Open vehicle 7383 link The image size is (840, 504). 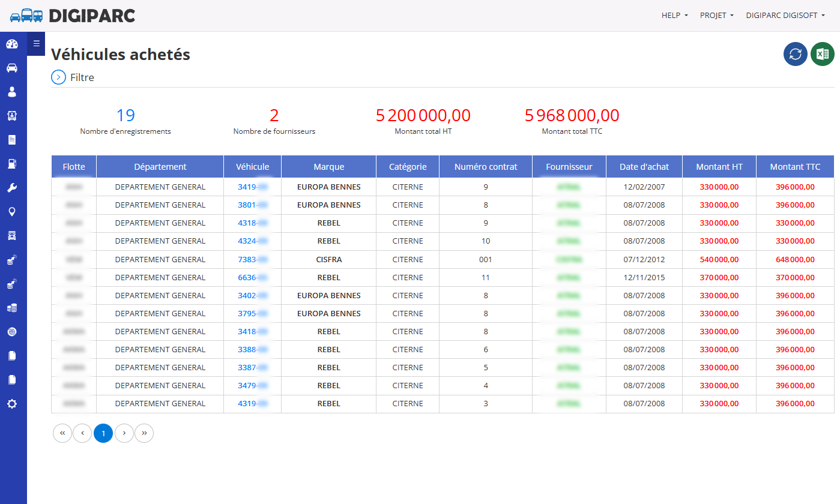coord(252,259)
